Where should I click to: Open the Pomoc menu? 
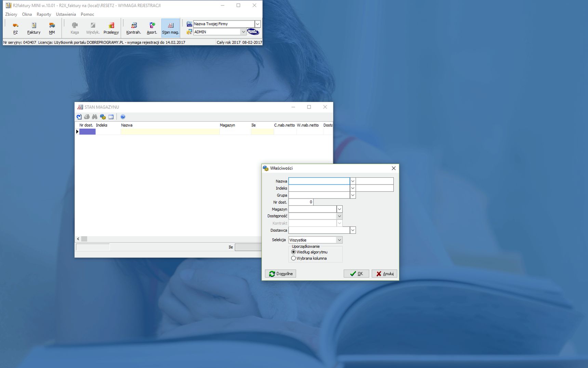(88, 14)
